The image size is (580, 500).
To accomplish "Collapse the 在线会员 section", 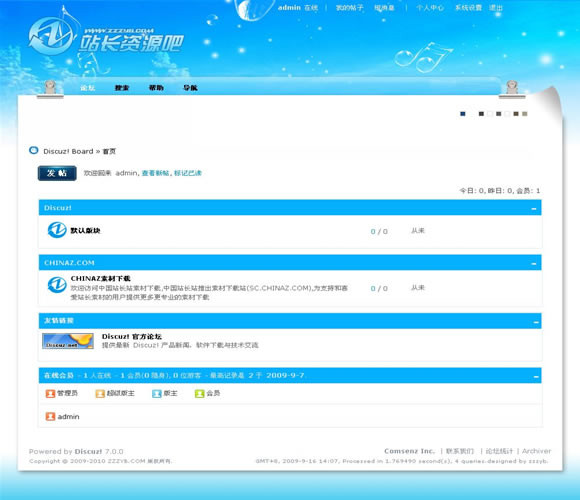I will click(536, 376).
